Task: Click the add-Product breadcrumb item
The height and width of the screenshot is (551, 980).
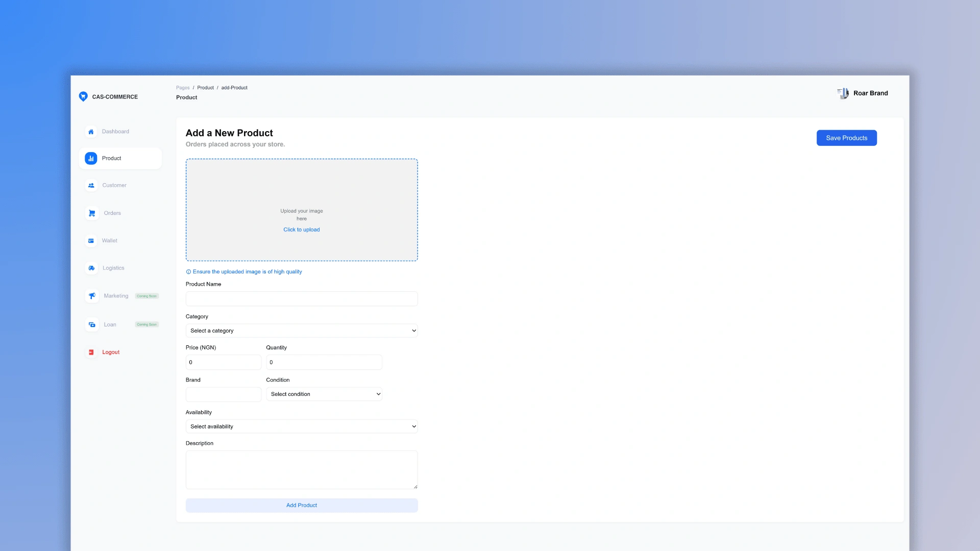Action: tap(234, 88)
